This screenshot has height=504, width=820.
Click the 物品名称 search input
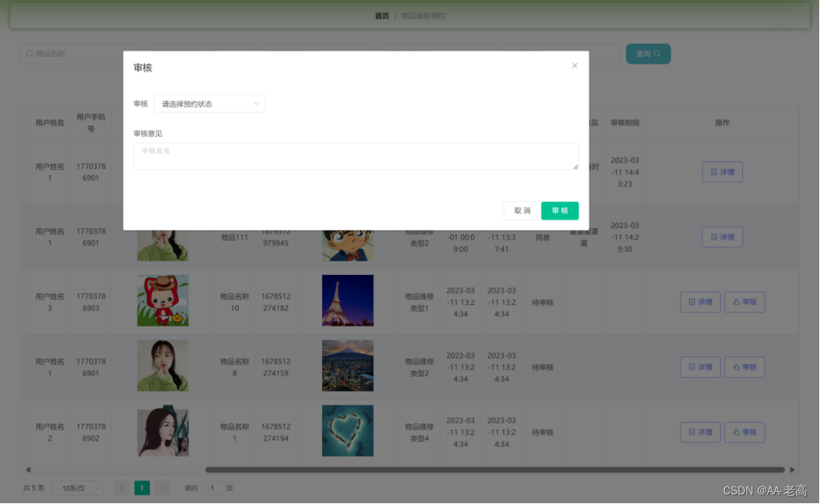tap(79, 54)
